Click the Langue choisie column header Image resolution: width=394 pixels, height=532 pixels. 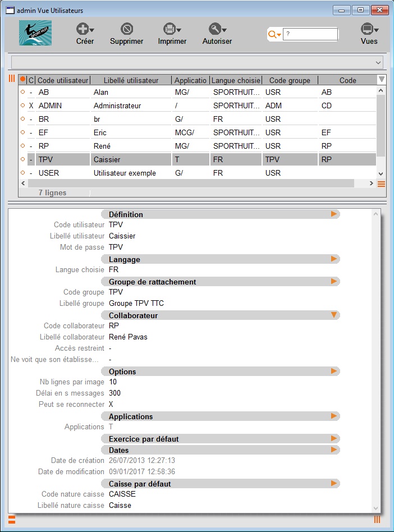pyautogui.click(x=236, y=80)
